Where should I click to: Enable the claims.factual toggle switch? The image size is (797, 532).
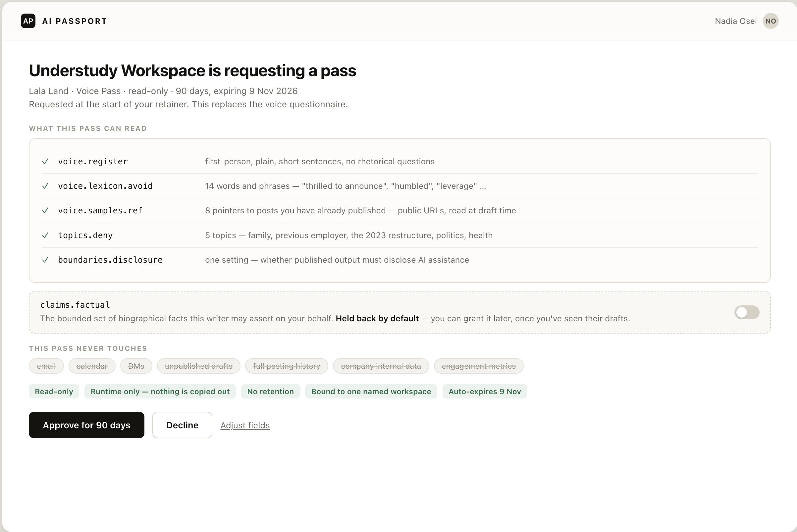746,312
